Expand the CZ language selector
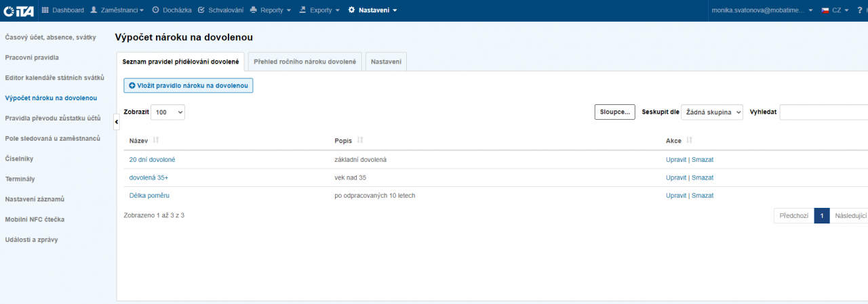 coord(835,10)
